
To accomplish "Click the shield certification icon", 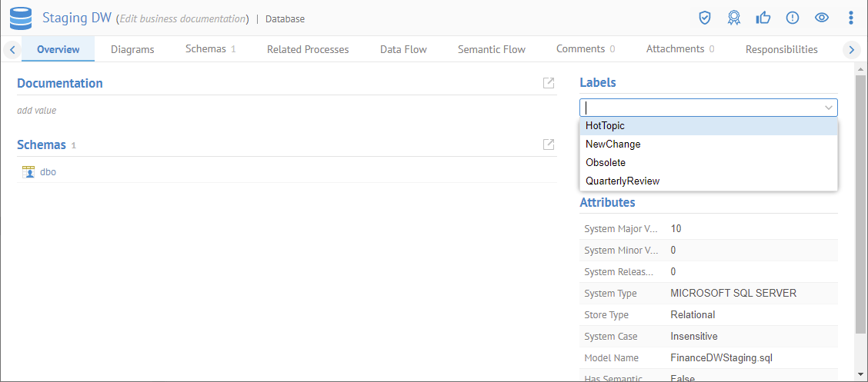I will pyautogui.click(x=704, y=18).
